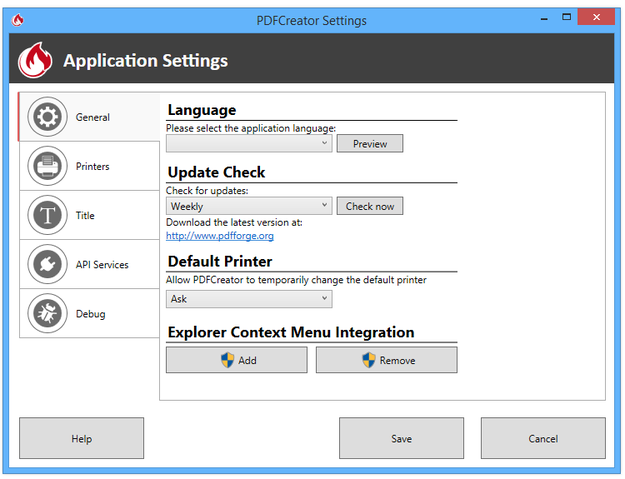625x479 pixels.
Task: Click the Help button
Action: point(81,438)
